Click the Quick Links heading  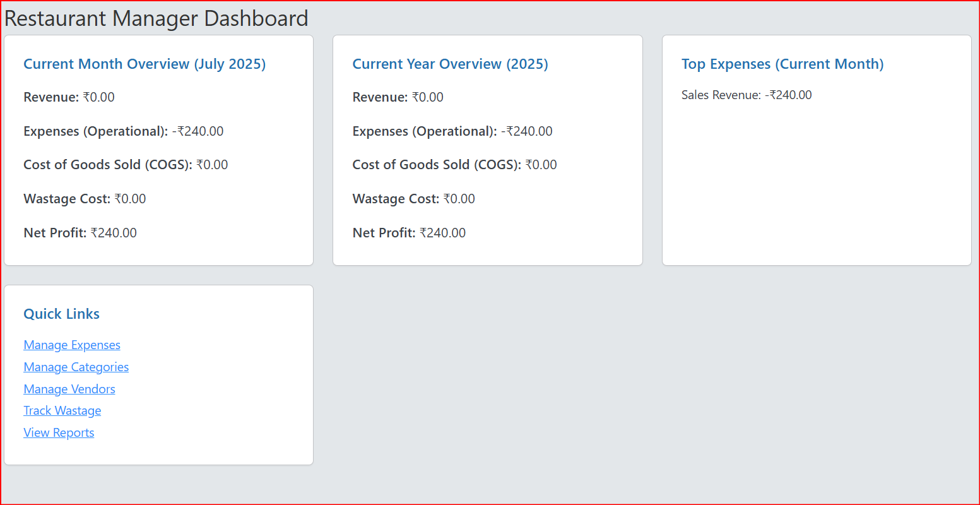pyautogui.click(x=61, y=314)
